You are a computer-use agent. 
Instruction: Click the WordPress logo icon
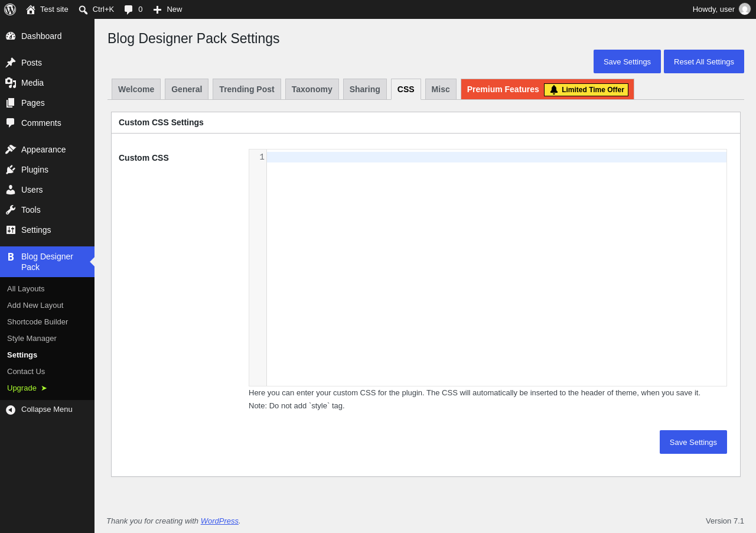click(x=10, y=9)
